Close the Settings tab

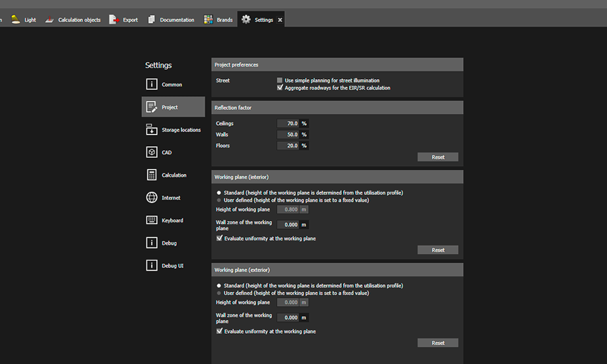[280, 20]
